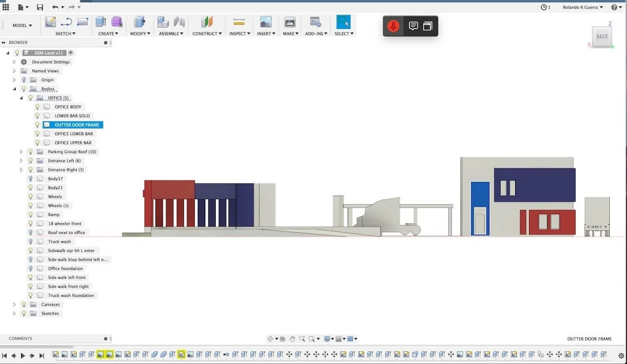Image resolution: width=627 pixels, height=364 pixels.
Task: Open the CREATE menu
Action: point(108,33)
